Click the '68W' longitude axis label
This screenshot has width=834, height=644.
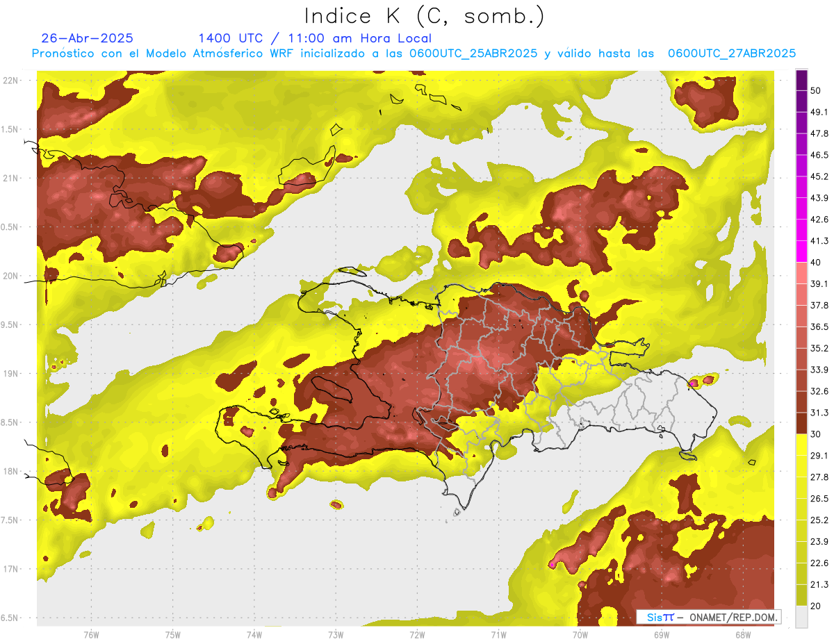coord(742,635)
